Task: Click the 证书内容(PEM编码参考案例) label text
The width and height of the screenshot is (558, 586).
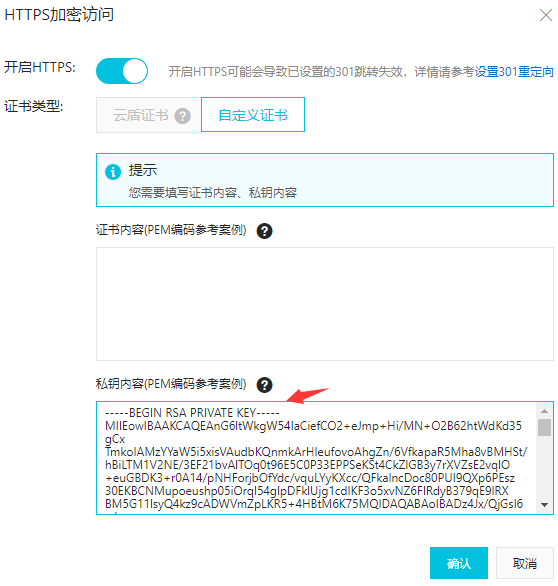Action: click(x=171, y=230)
